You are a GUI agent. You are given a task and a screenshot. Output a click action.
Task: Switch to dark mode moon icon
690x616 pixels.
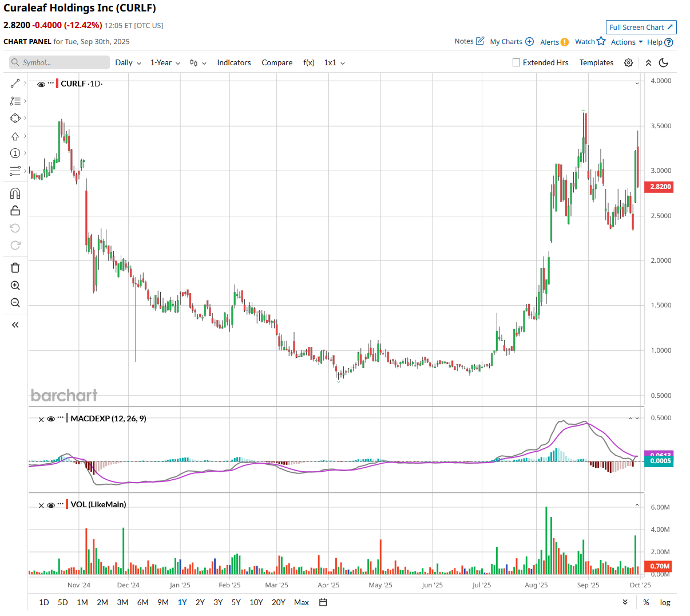(664, 63)
